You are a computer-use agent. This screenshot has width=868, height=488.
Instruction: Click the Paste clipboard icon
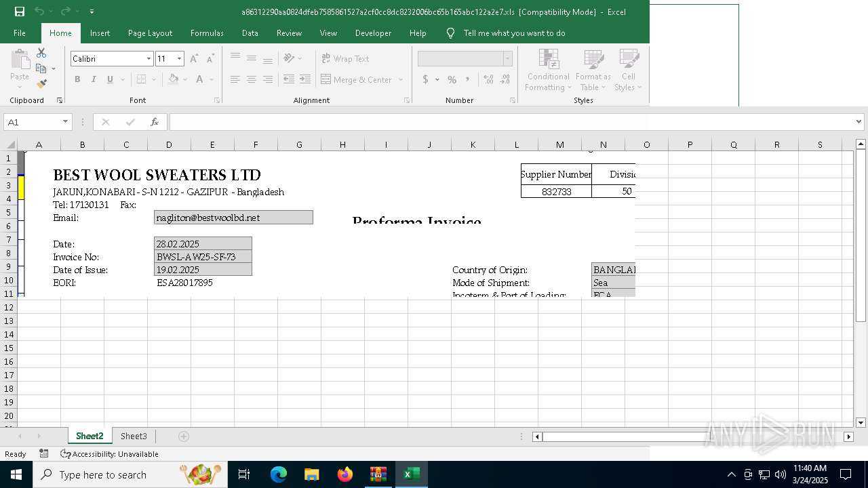[20, 60]
